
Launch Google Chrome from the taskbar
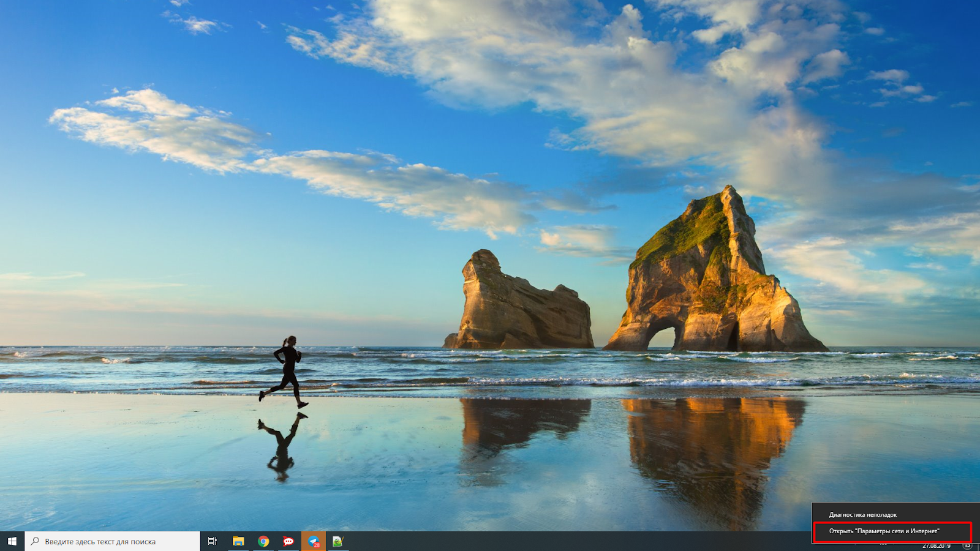click(263, 541)
